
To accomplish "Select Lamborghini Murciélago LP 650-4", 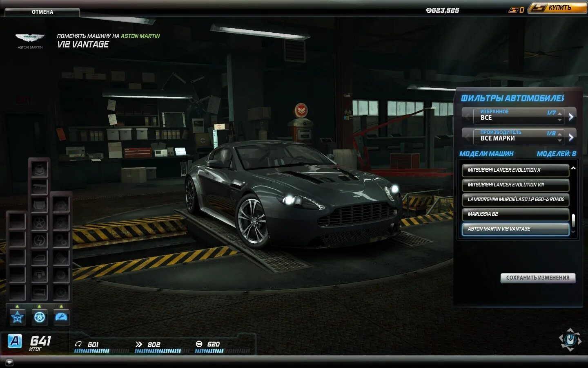I will (x=515, y=200).
